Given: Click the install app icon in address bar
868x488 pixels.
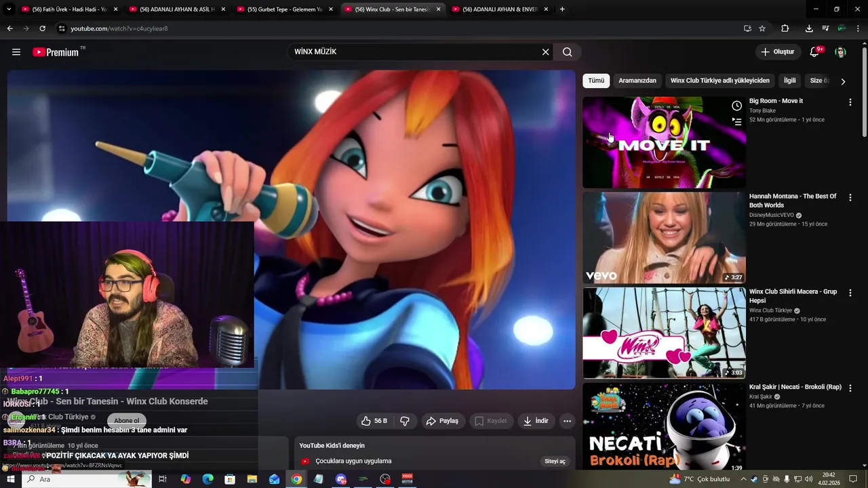Looking at the screenshot, I should pos(747,28).
